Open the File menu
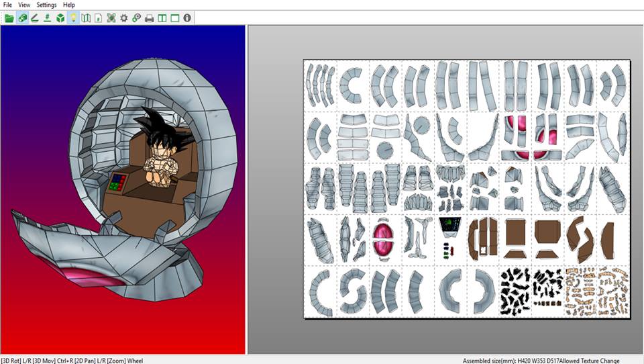The height and width of the screenshot is (364, 644). [7, 5]
